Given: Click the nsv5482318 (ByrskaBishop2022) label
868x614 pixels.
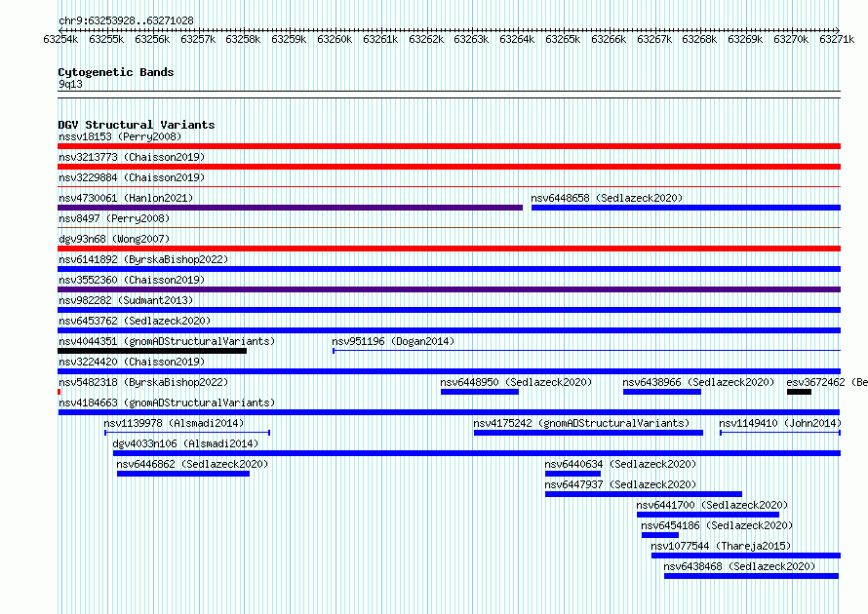Looking at the screenshot, I should pos(143,382).
